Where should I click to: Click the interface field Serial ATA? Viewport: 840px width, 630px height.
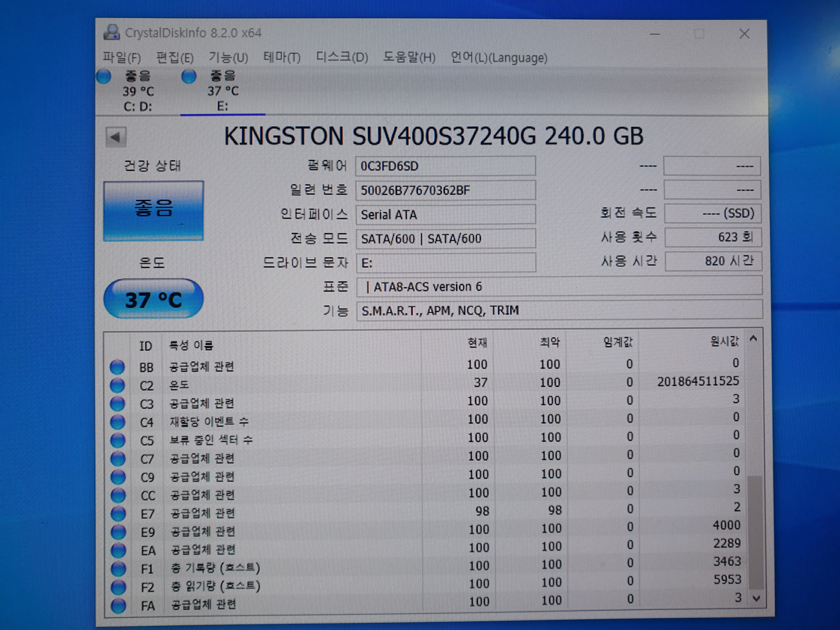(x=445, y=214)
